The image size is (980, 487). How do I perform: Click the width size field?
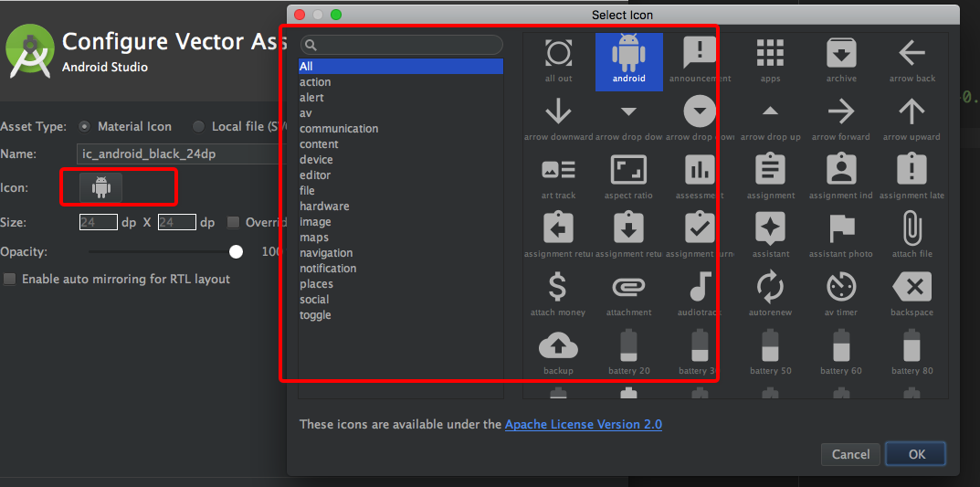98,222
